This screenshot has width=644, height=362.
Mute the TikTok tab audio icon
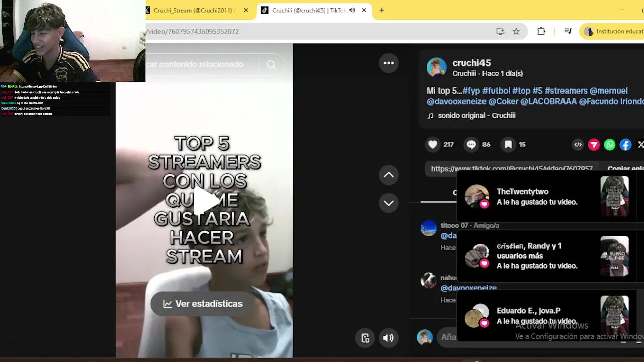pyautogui.click(x=352, y=10)
